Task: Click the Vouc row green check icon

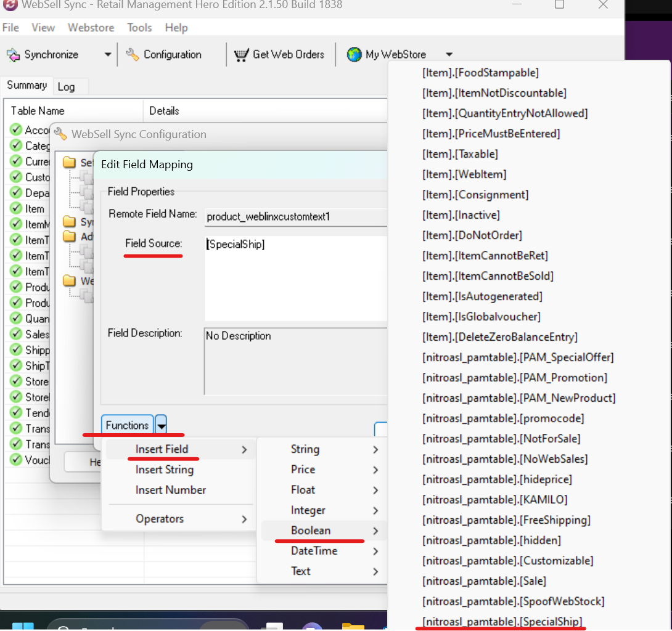Action: tap(16, 460)
